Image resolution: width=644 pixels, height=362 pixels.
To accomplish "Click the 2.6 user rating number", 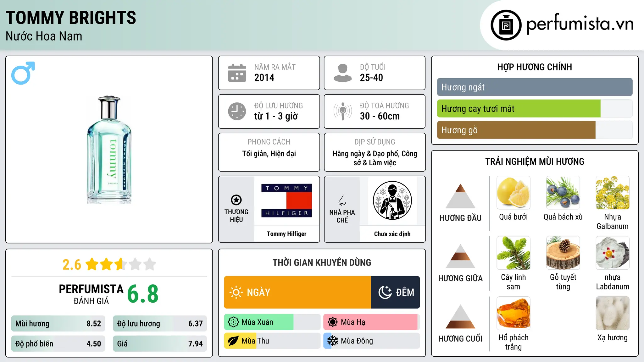I will coord(72,265).
